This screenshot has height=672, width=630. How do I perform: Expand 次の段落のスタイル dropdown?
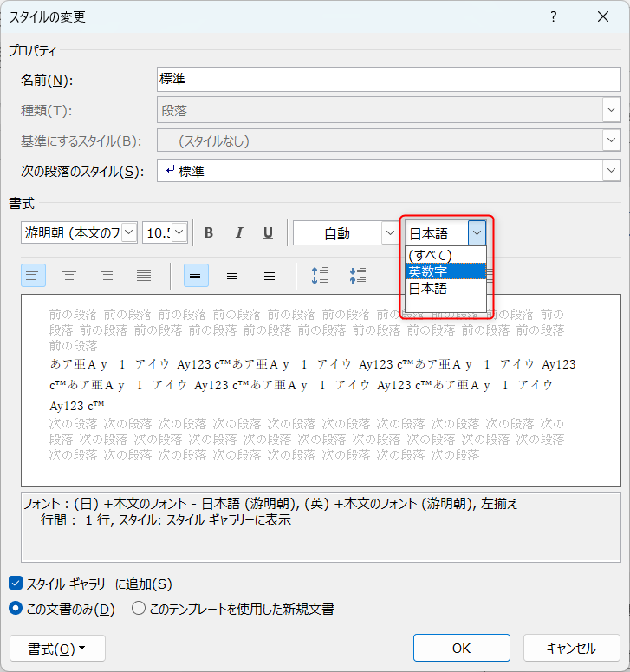tap(612, 172)
